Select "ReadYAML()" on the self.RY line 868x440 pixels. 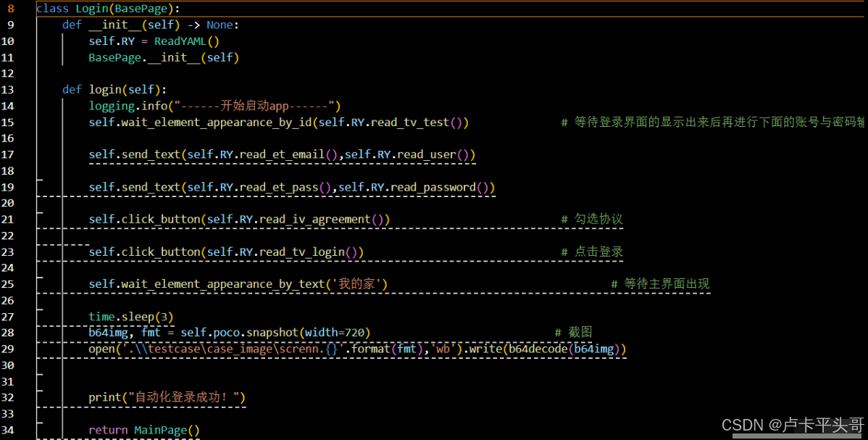(186, 41)
